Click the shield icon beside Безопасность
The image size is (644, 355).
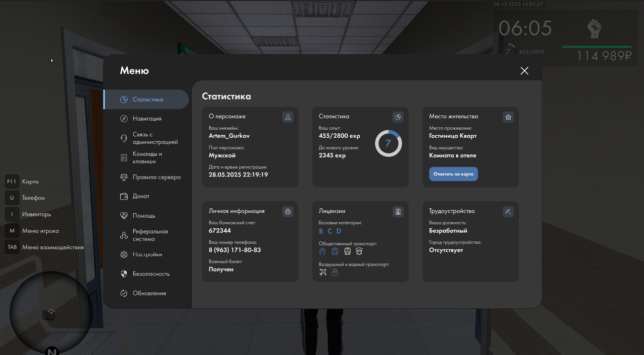click(124, 274)
